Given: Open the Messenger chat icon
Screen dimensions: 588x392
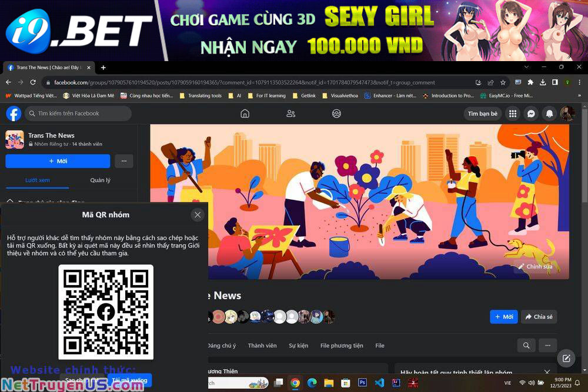Looking at the screenshot, I should pyautogui.click(x=530, y=113).
